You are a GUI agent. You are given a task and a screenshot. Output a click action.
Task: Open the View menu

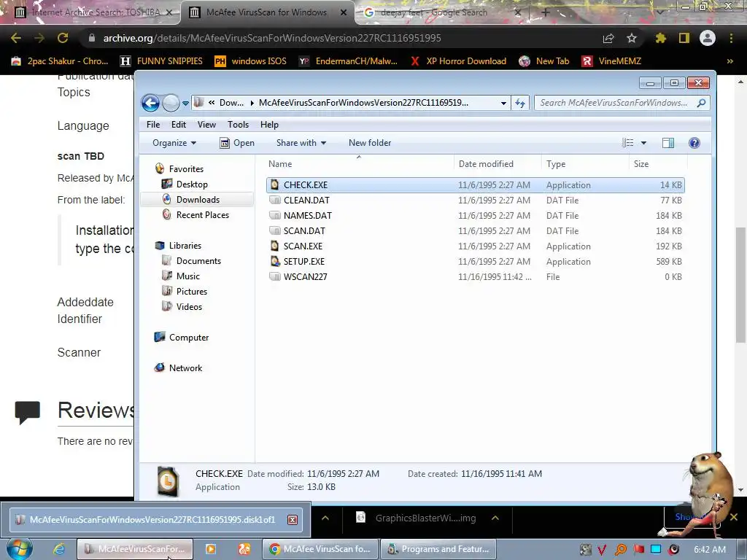(206, 124)
